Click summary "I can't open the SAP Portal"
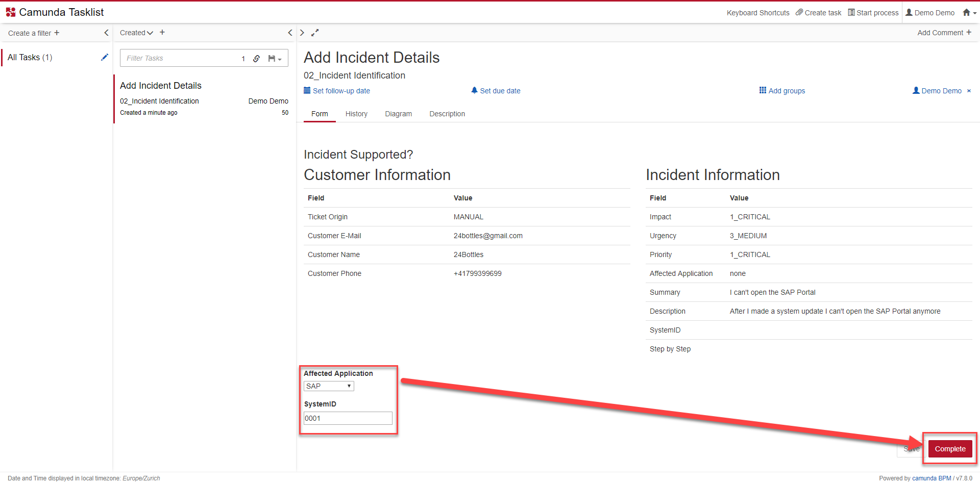Viewport: 980px width, 484px height. (x=772, y=292)
